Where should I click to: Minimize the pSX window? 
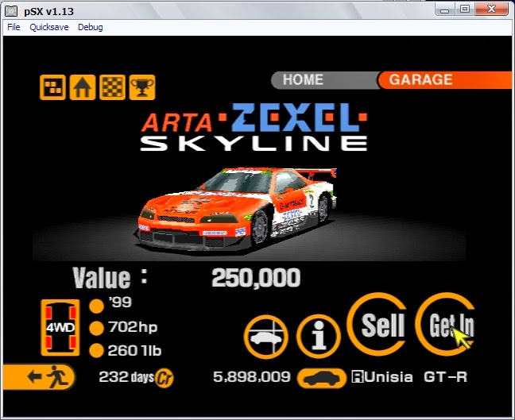(444, 10)
